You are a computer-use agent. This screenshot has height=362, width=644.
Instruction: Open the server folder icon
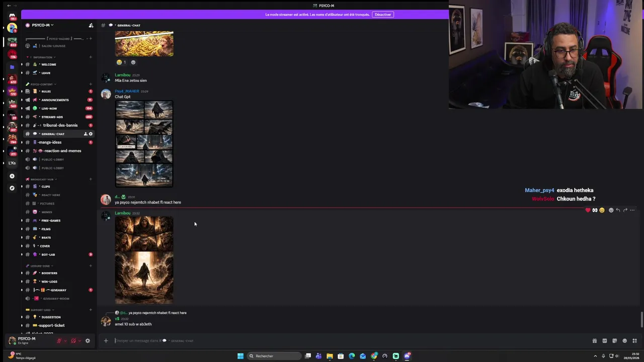click(12, 67)
